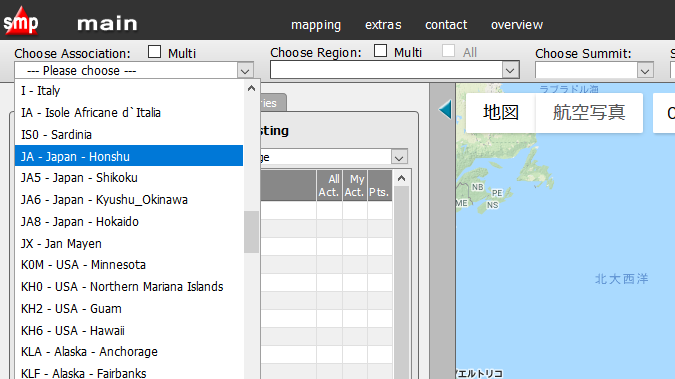The width and height of the screenshot is (675, 379).
Task: Collapse the side panel with blue arrow
Action: click(445, 109)
